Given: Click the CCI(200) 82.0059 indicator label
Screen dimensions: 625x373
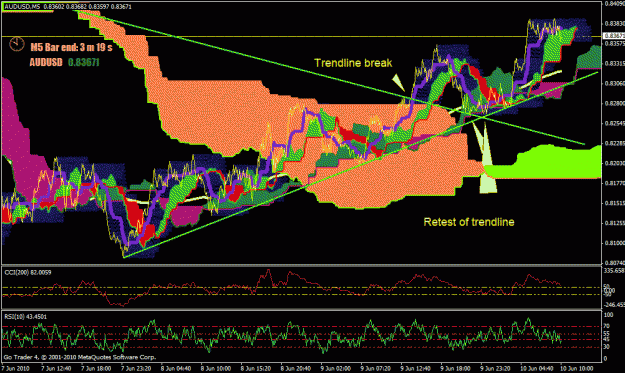Looking at the screenshot, I should [28, 273].
